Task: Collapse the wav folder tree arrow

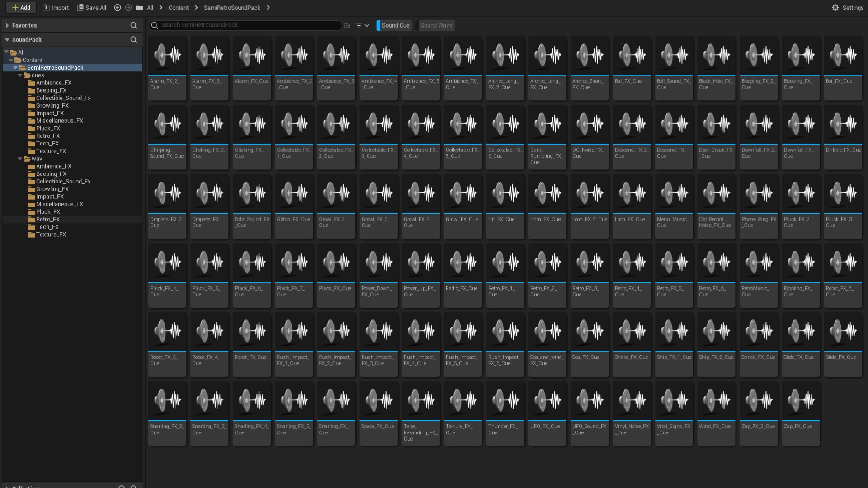Action: (x=20, y=159)
